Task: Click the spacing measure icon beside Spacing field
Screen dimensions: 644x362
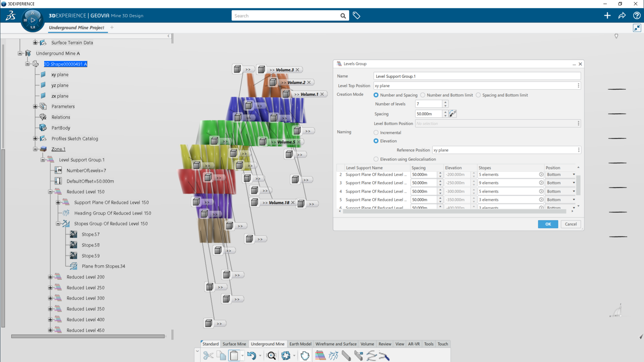Action: [453, 114]
